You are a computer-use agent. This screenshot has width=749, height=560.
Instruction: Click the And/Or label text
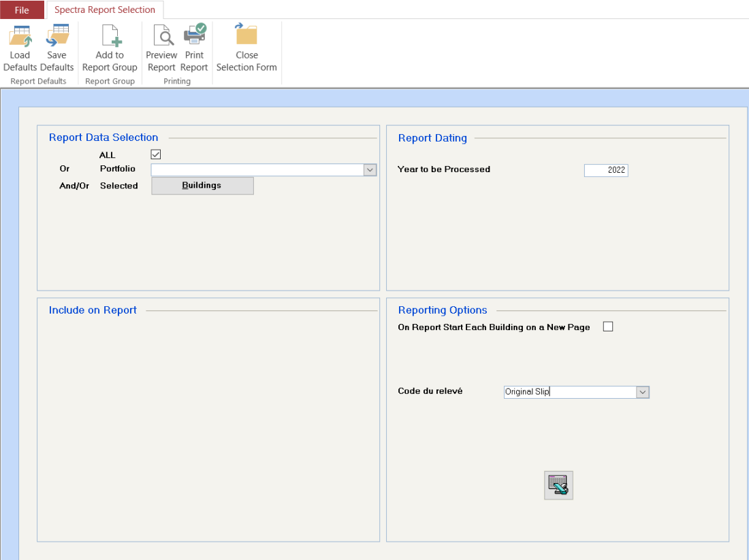(74, 186)
